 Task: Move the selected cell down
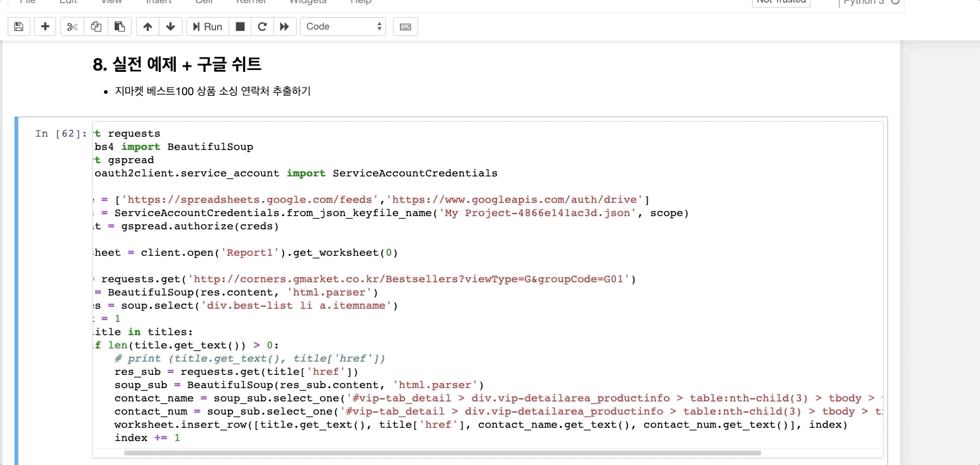tap(171, 26)
